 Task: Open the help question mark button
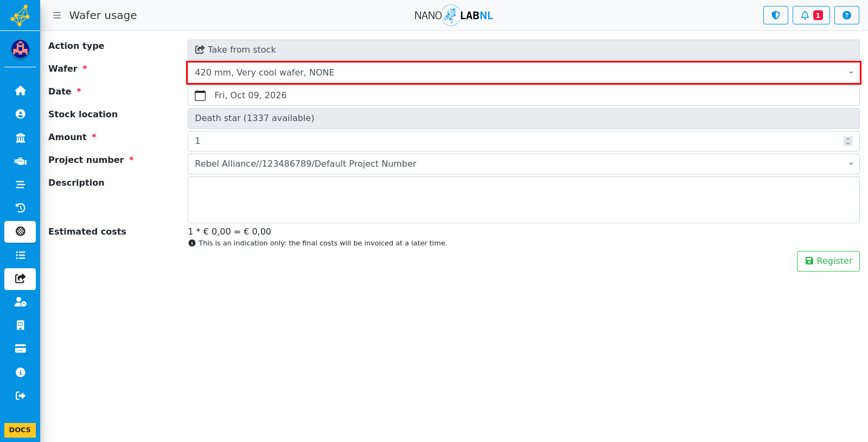[x=847, y=15]
